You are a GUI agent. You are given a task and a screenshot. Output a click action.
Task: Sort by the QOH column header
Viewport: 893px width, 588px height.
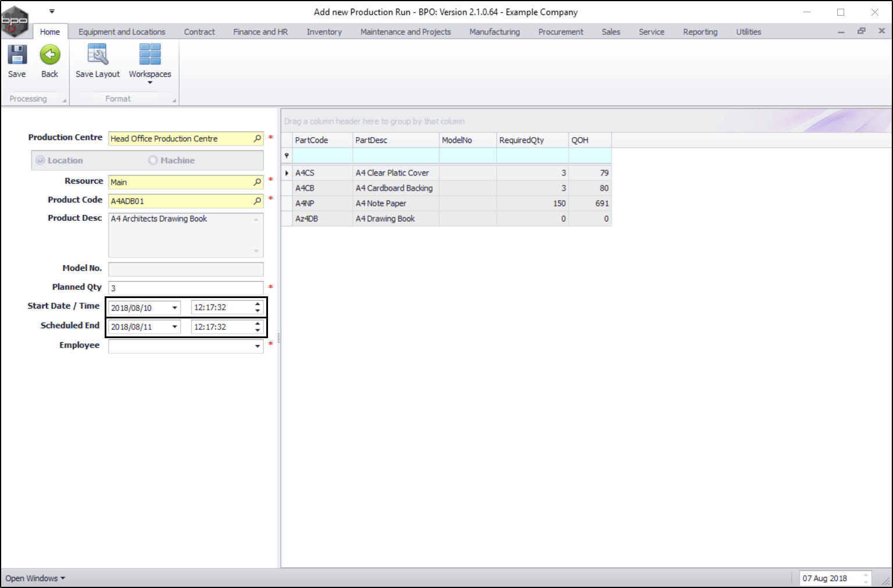coord(590,140)
